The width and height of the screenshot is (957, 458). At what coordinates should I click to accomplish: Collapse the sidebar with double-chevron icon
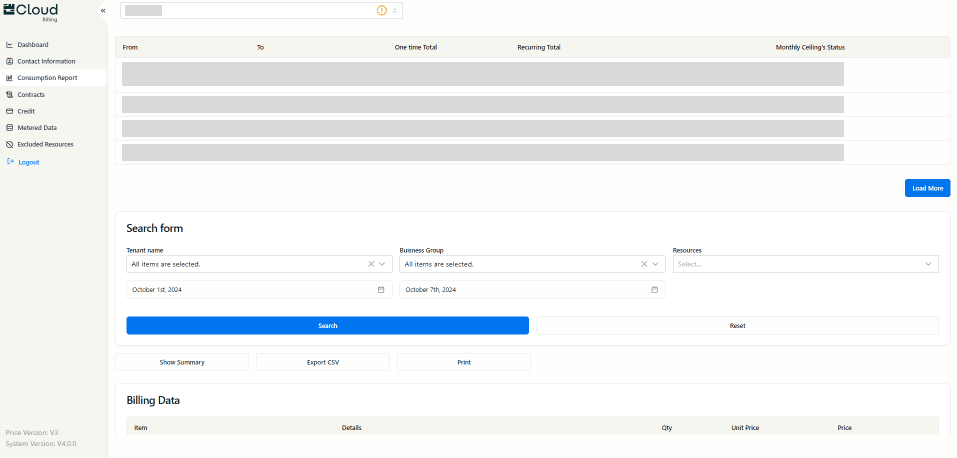tap(102, 10)
